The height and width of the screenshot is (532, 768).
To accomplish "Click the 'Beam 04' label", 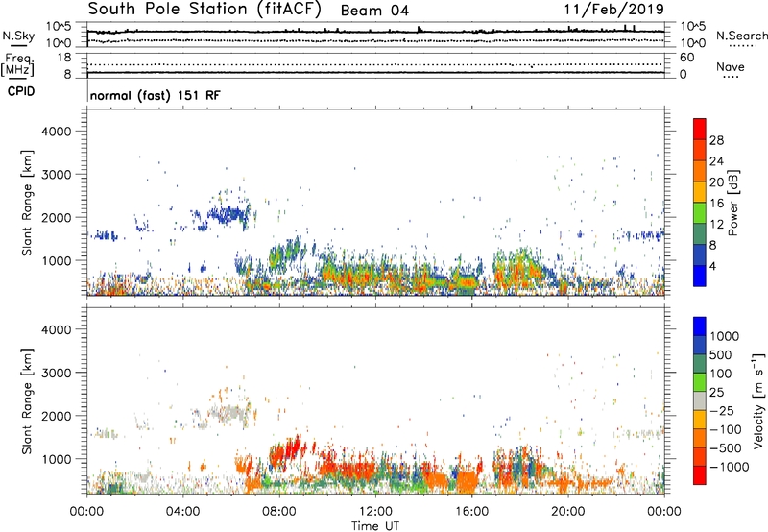I will click(374, 11).
